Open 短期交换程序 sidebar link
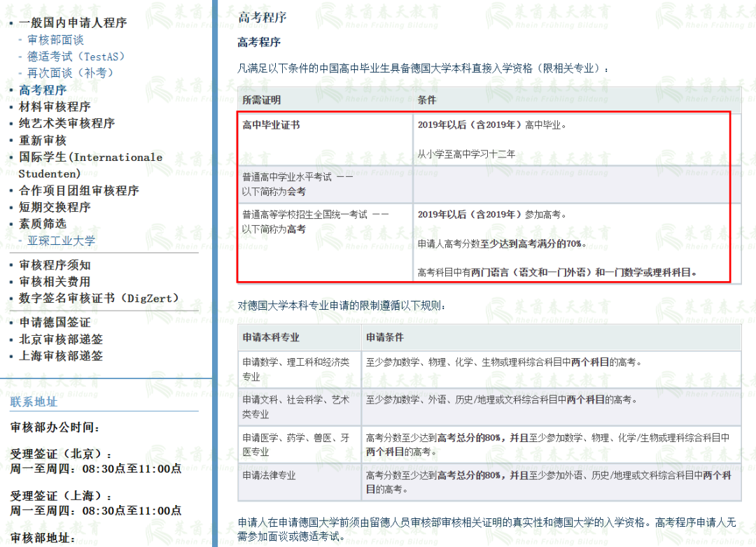756x547 pixels. pos(55,207)
